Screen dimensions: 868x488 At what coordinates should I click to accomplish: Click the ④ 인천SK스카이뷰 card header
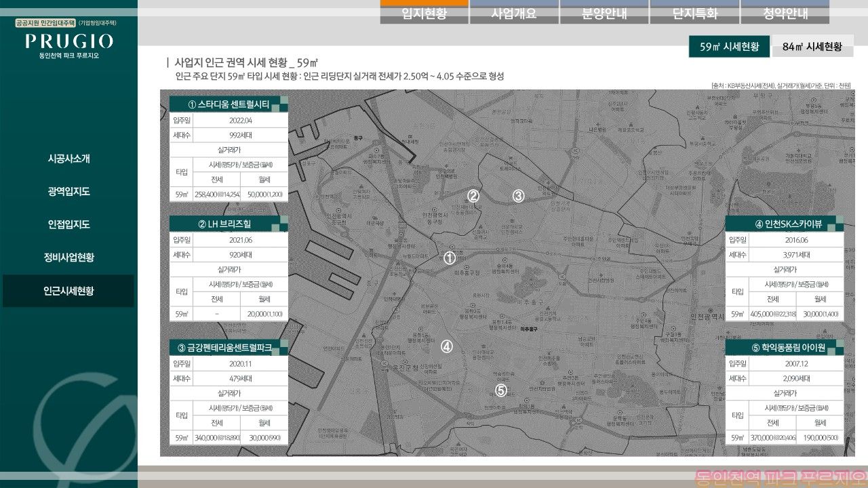pyautogui.click(x=785, y=224)
